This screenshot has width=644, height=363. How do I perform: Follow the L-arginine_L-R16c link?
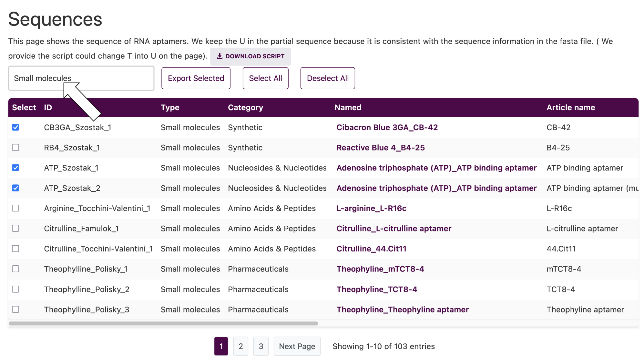pyautogui.click(x=371, y=209)
